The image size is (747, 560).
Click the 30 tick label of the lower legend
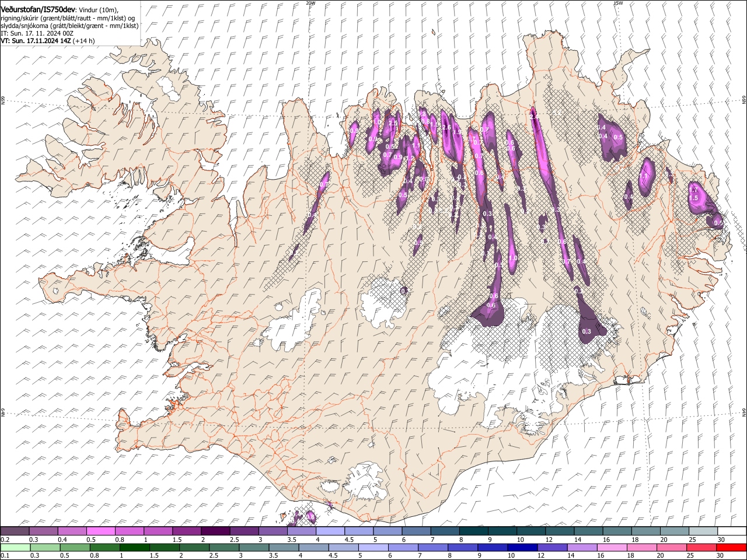720,556
